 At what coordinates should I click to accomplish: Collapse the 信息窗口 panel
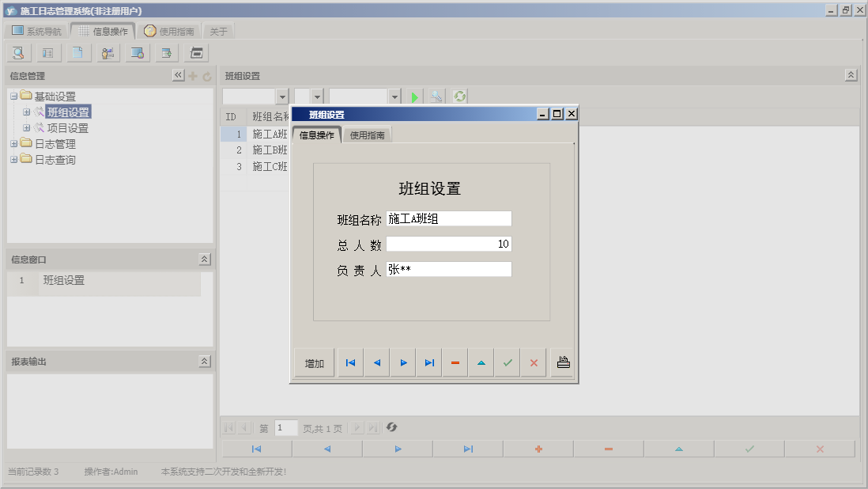[x=204, y=260]
